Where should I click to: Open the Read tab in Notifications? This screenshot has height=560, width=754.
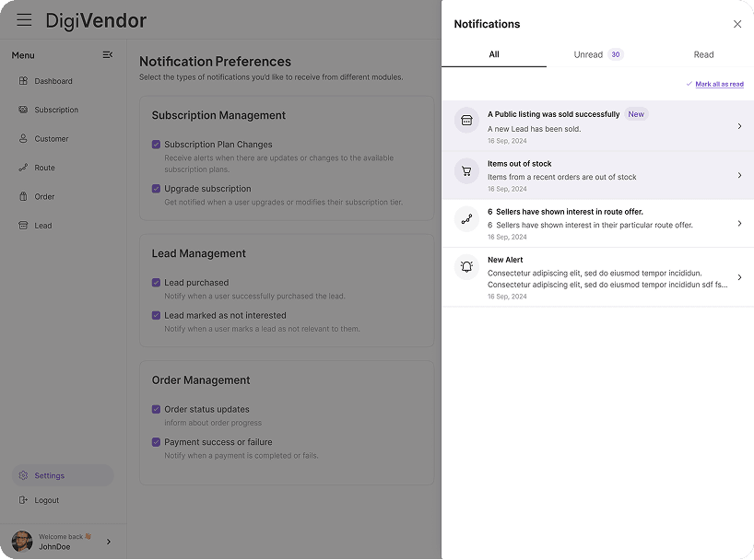[x=703, y=54]
